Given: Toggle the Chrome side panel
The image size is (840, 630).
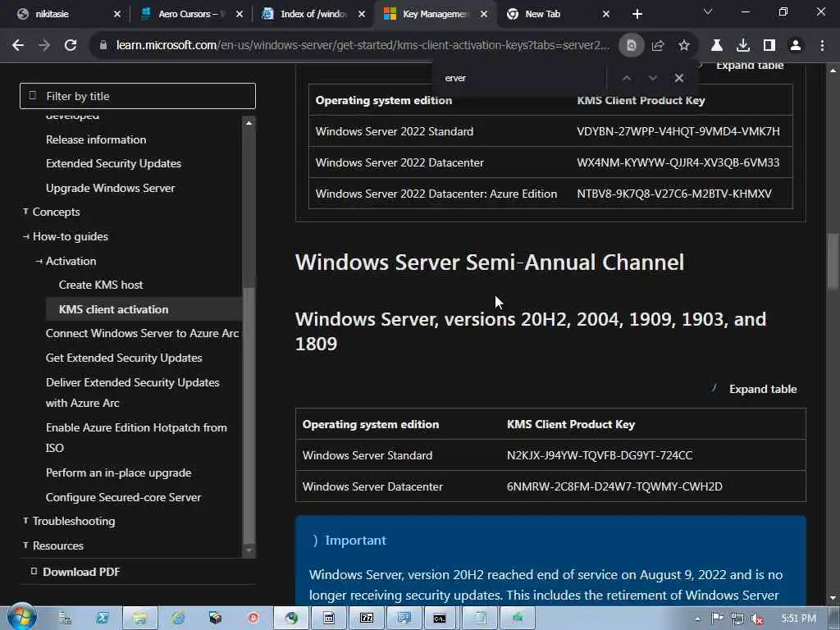Looking at the screenshot, I should (x=769, y=46).
